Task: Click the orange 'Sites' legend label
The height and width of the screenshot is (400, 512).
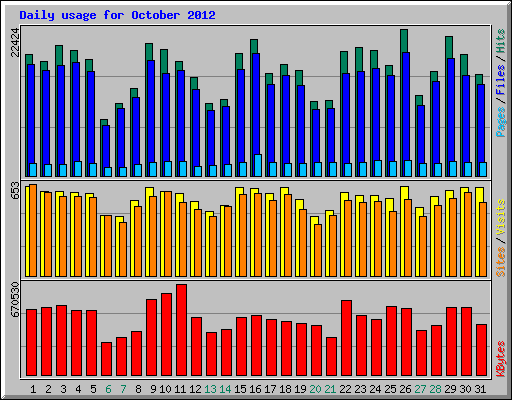Action: tap(501, 262)
